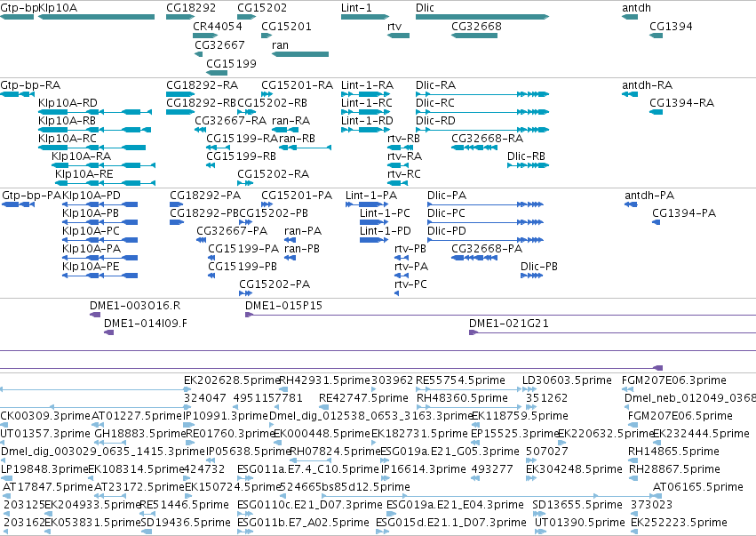The height and width of the screenshot is (536, 756).
Task: Click the CG15201 gene label
Action: [x=286, y=26]
